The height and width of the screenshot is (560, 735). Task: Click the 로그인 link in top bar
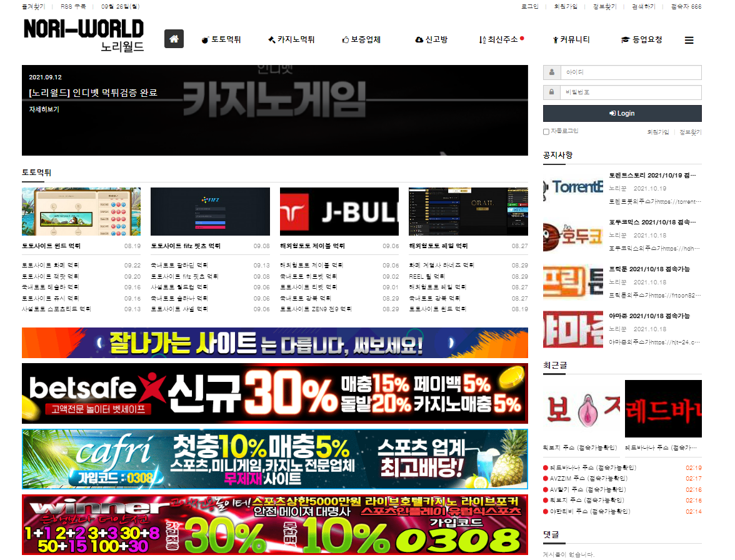(x=529, y=6)
